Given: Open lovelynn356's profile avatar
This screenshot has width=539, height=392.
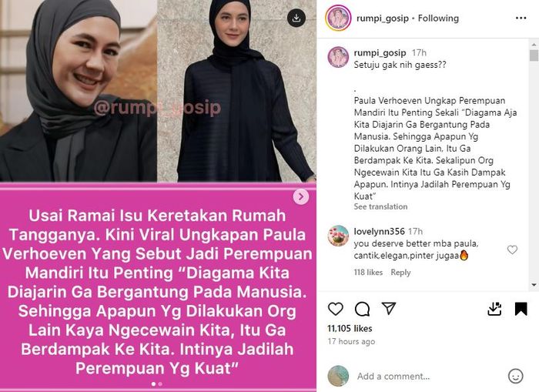Looking at the screenshot, I should point(338,236).
